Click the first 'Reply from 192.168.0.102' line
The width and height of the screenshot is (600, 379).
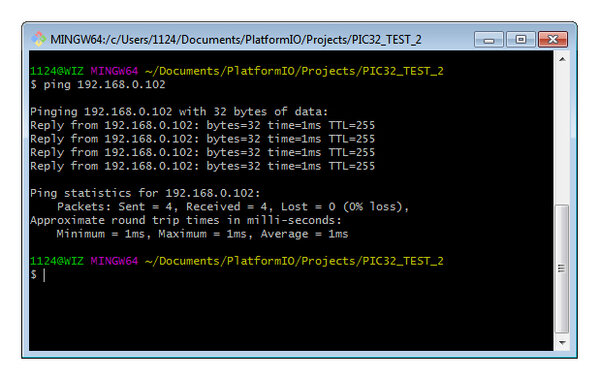202,125
